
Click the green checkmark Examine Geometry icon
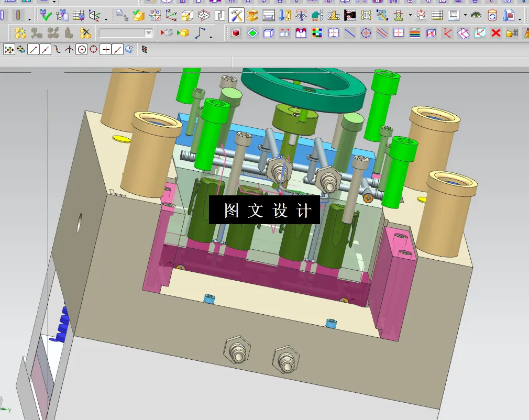(45, 15)
